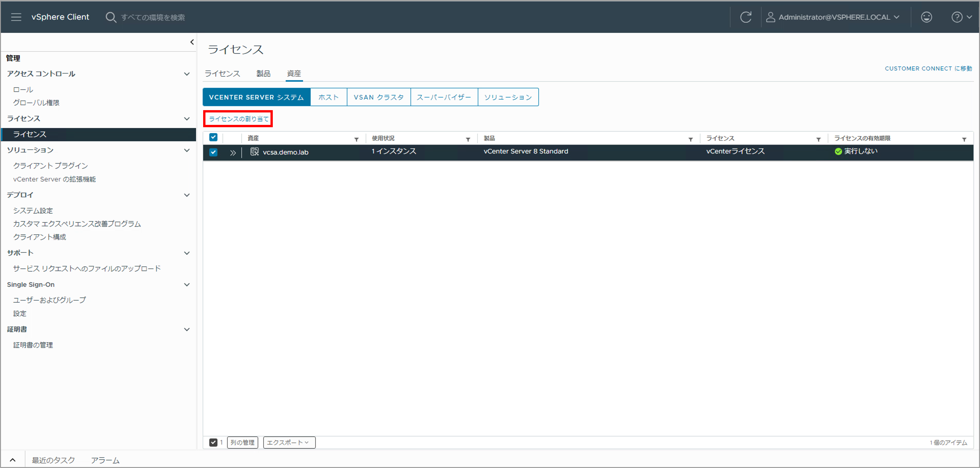Switch to the 製品 tab

pos(263,73)
